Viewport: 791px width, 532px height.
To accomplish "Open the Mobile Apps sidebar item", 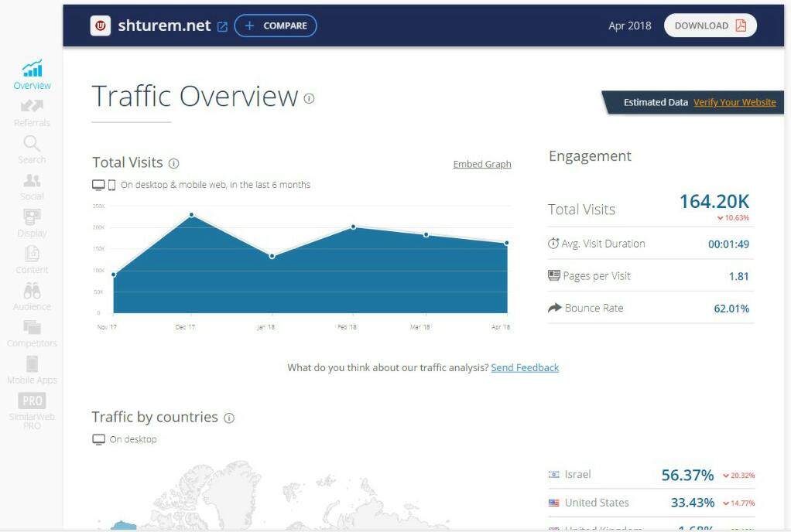I will pyautogui.click(x=32, y=365).
